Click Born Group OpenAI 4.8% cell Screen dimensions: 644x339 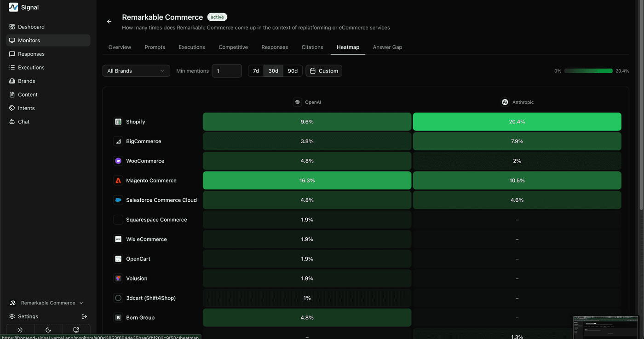(x=307, y=317)
